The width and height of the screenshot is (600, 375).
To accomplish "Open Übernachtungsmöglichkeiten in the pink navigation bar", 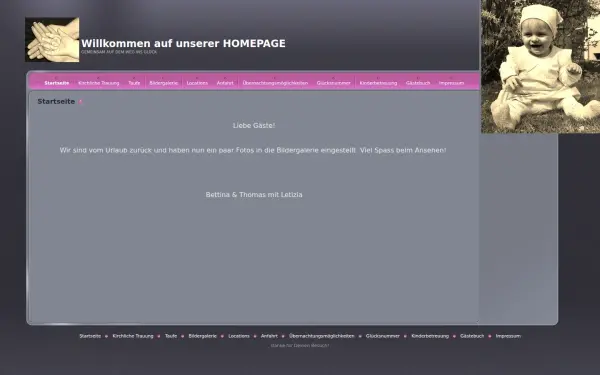I will click(275, 83).
